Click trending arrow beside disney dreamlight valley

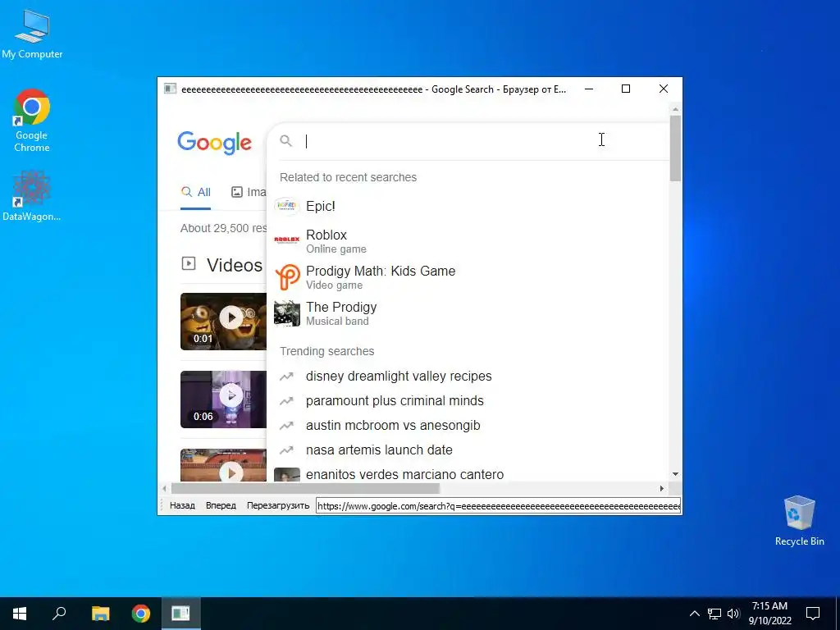click(x=286, y=376)
